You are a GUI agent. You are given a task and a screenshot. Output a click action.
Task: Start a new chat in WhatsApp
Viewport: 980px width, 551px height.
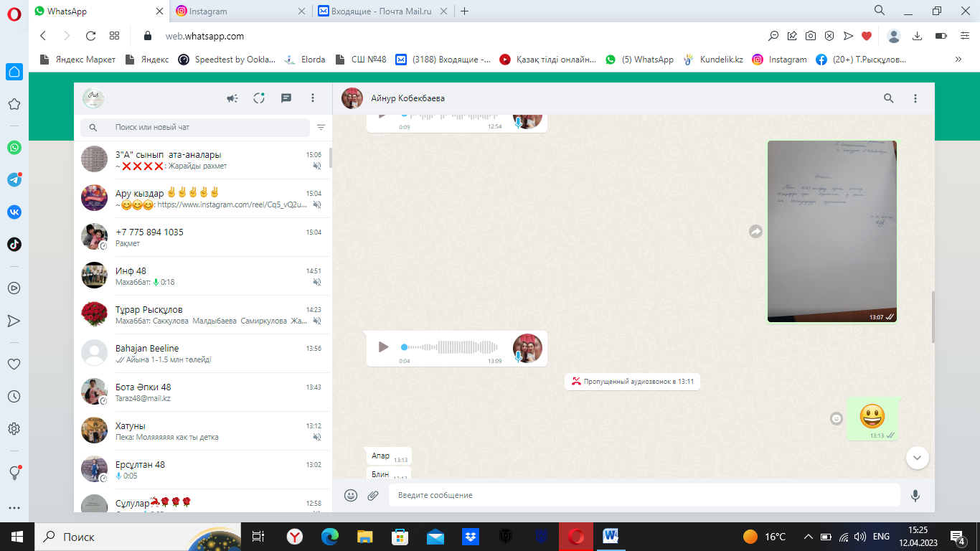286,98
